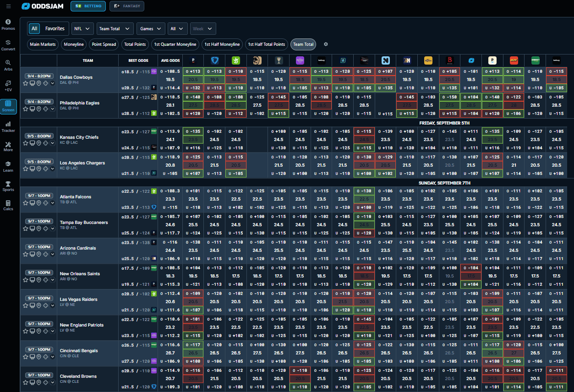Favorite the Tampa Bay Buccaneers row
The height and width of the screenshot is (392, 574).
click(x=26, y=228)
